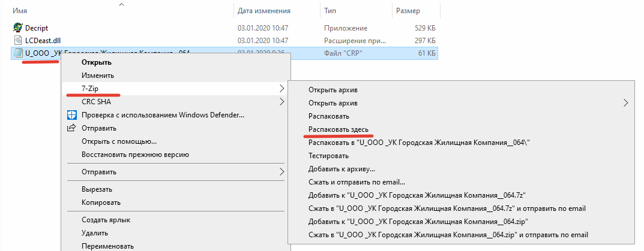Click the CRP file icon for U_ООО
This screenshot has width=644, height=251.
pos(17,53)
